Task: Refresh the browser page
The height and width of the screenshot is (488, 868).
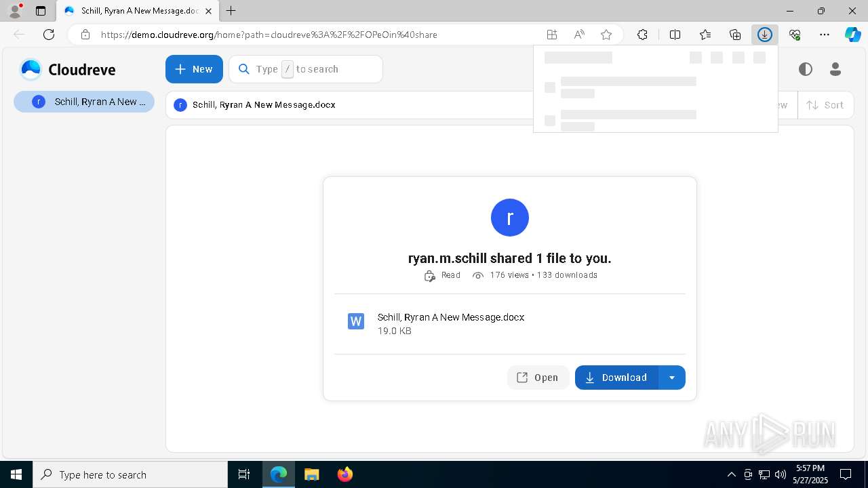Action: [x=49, y=35]
